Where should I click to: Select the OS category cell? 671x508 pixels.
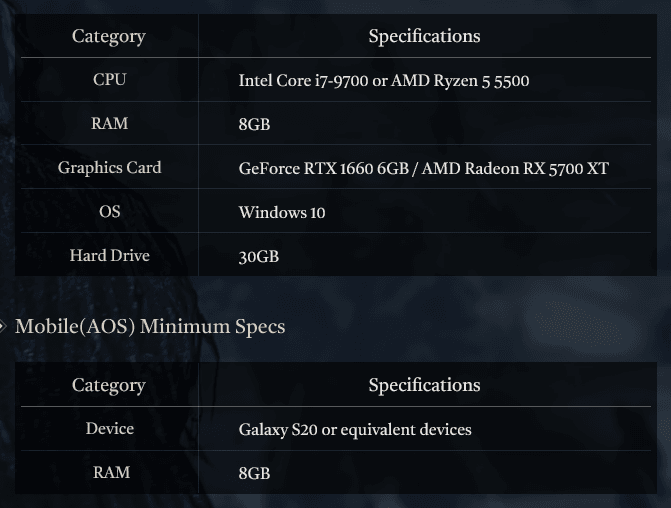tap(109, 212)
